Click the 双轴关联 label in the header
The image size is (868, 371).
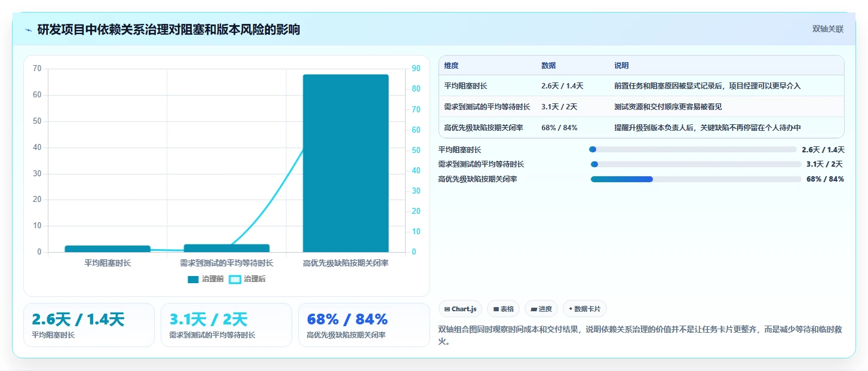tap(827, 29)
